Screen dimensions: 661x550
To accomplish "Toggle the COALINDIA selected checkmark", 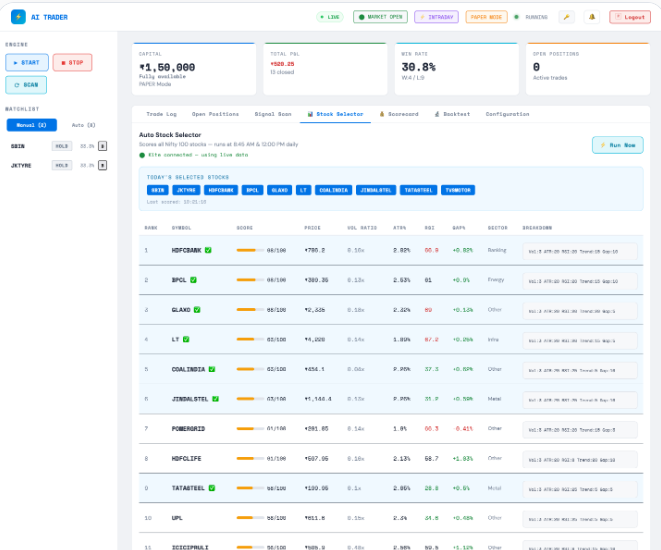I will 212,369.
